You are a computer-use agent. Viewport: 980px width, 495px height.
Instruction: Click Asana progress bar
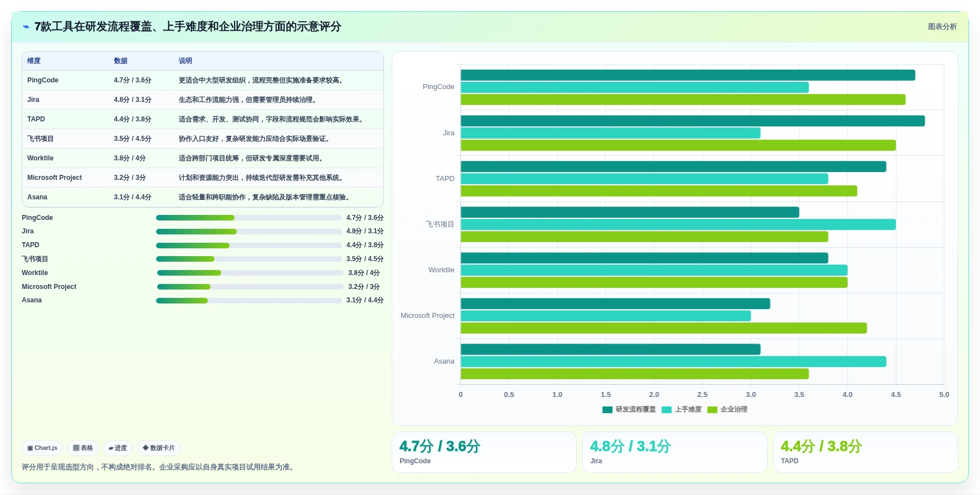249,300
